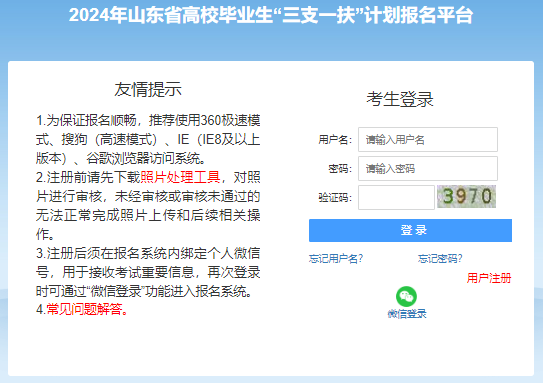Click the blue 登录 button
This screenshot has height=383, width=543.
pos(410,230)
